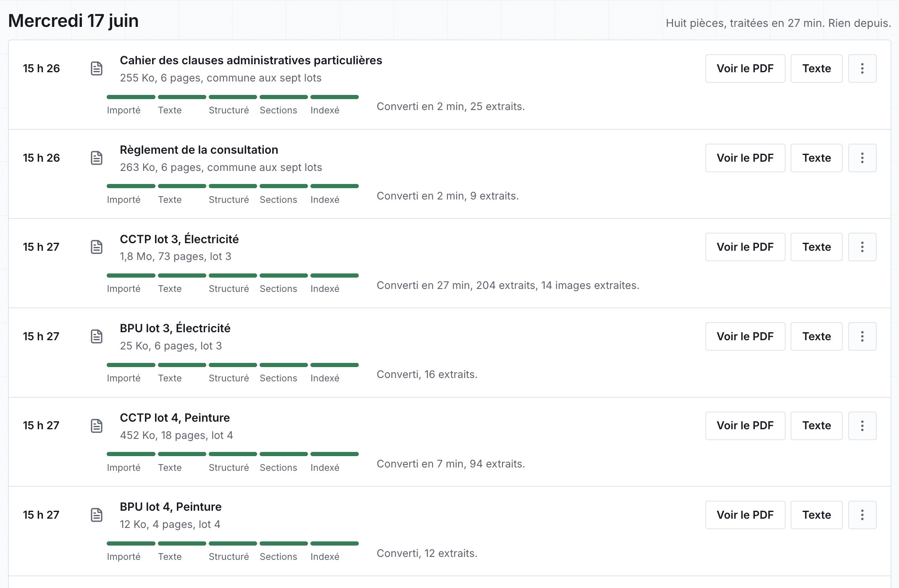Select title 'Cahier des clauses administratives particulières'
The height and width of the screenshot is (588, 899).
click(251, 60)
